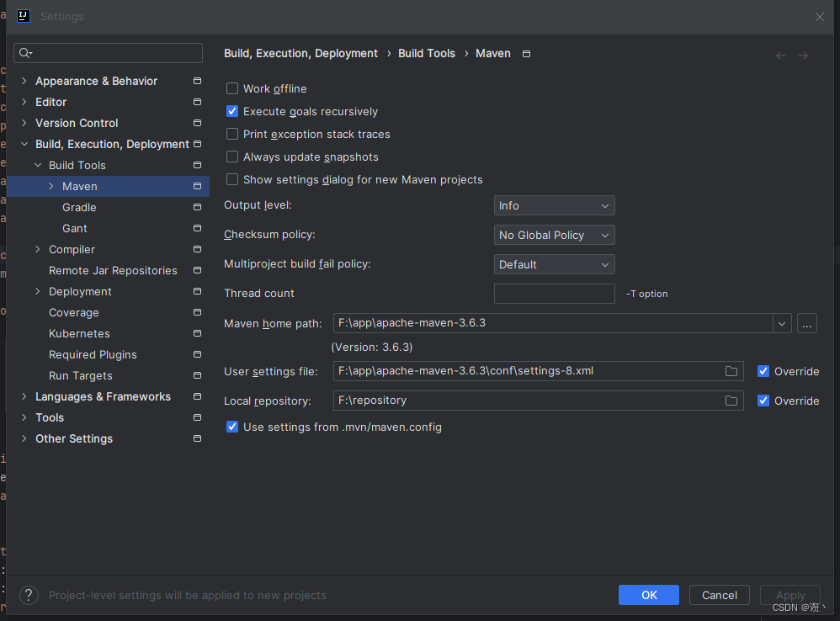The width and height of the screenshot is (840, 621).
Task: Browse folder icon for Local repository
Action: 731,401
